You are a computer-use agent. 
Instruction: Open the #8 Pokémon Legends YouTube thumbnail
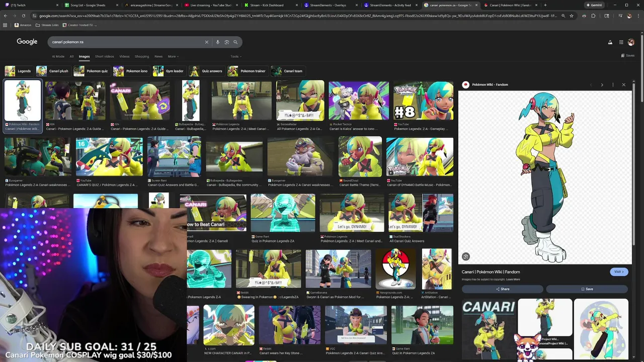pos(424,101)
